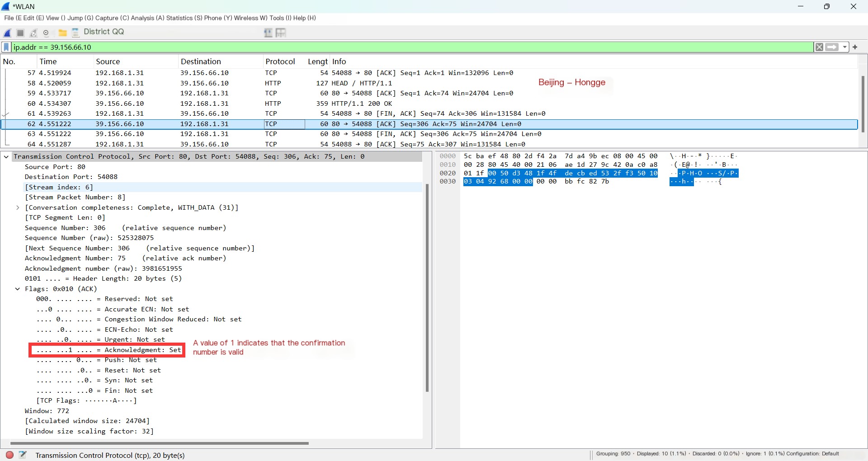Image resolution: width=868 pixels, height=461 pixels.
Task: Sort packets by the Destination column header
Action: pyautogui.click(x=220, y=61)
